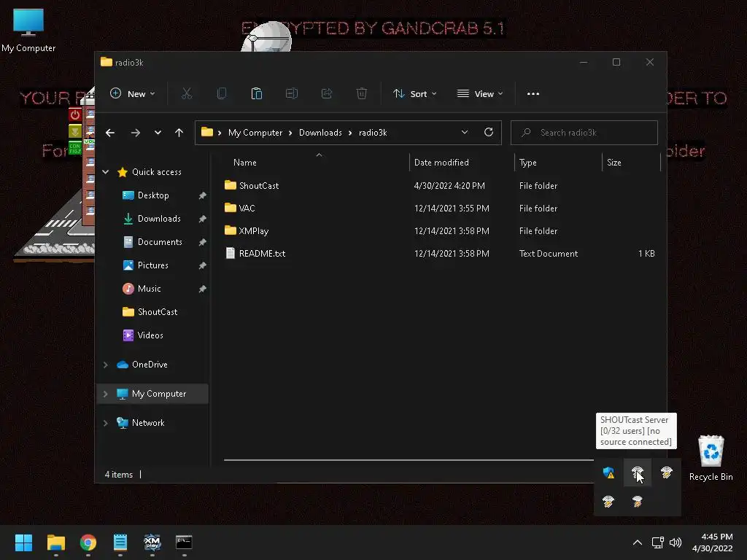Viewport: 747px width, 560px height.
Task: Unpin Pictures using its pin icon
Action: (x=203, y=265)
